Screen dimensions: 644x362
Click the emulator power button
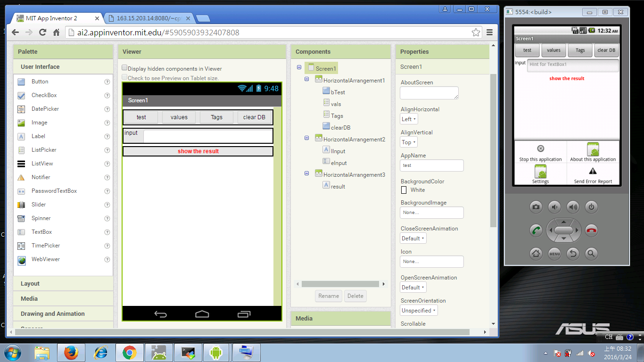click(591, 206)
